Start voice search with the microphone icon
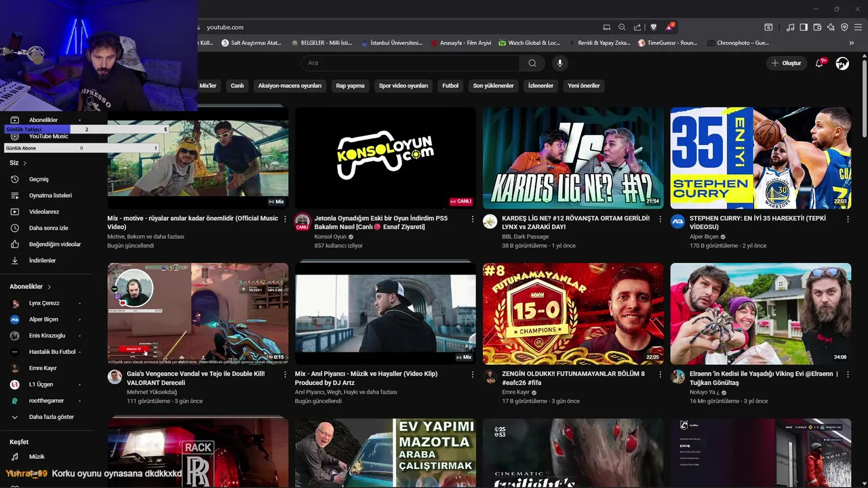868x488 pixels. pos(559,63)
